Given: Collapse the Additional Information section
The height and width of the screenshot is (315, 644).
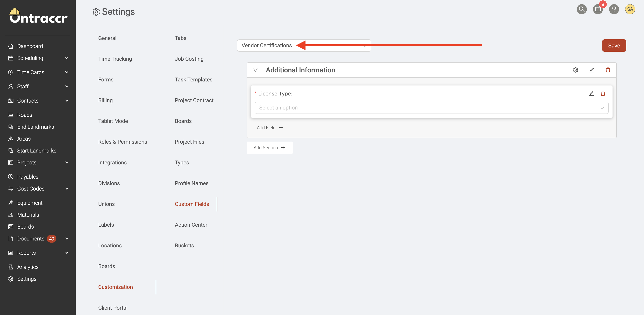Looking at the screenshot, I should 255,70.
